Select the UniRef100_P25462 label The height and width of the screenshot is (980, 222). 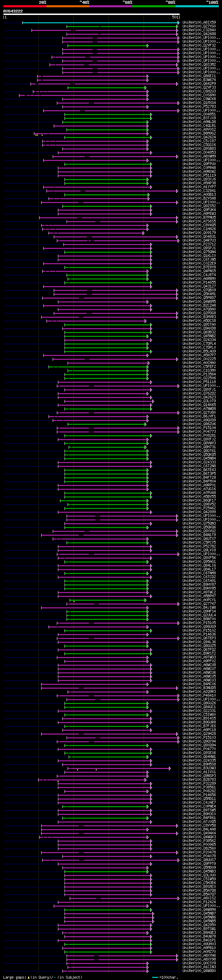click(199, 508)
